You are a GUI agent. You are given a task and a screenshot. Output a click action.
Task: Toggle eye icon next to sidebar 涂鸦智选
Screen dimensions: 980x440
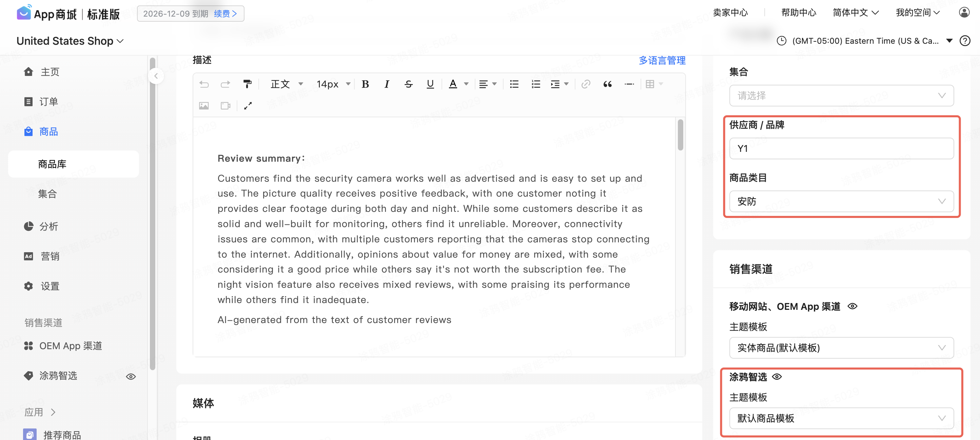131,377
